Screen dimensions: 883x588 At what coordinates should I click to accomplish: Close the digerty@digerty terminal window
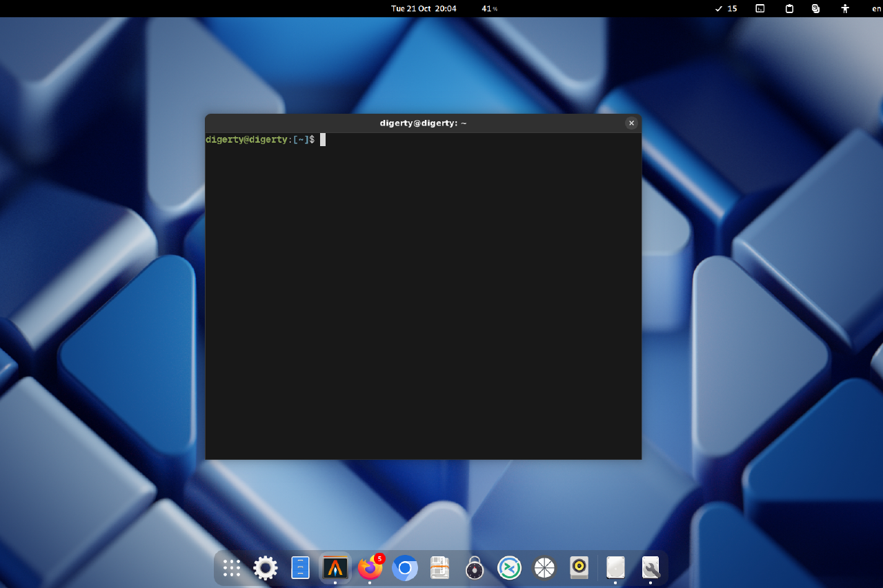click(x=631, y=123)
